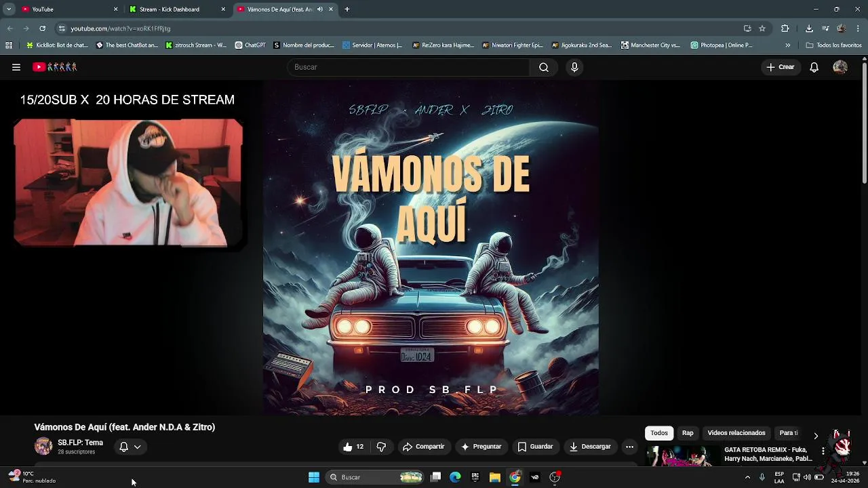The height and width of the screenshot is (488, 868).
Task: Click the page vertical scrollbar
Action: coord(865,122)
